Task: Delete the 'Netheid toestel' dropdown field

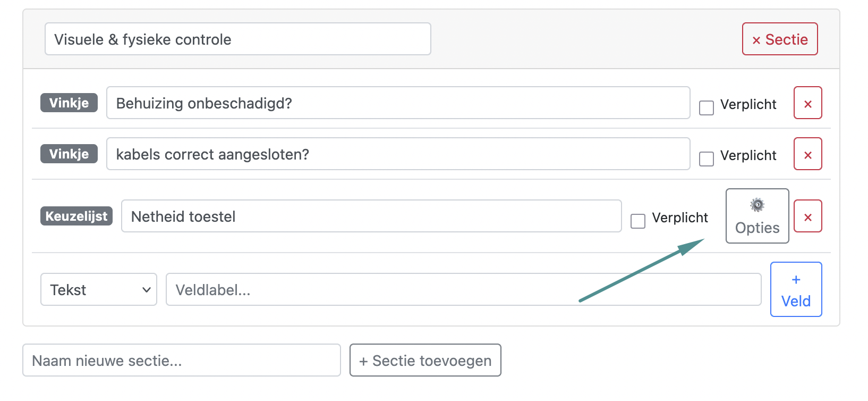Action: point(807,216)
